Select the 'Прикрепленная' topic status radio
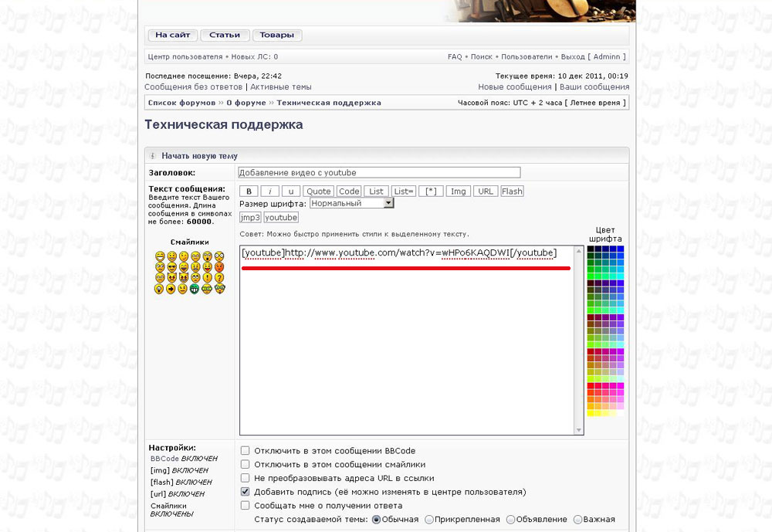 pos(429,520)
